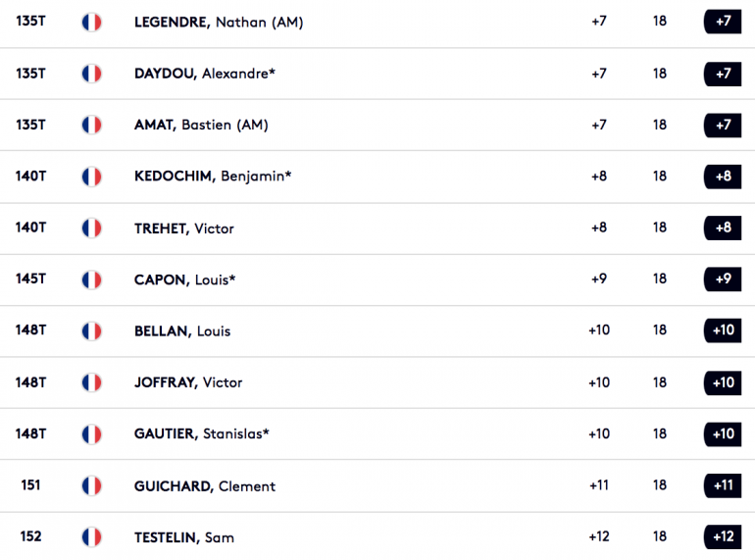
Task: Select the 140T position for TREHET
Action: tap(30, 228)
